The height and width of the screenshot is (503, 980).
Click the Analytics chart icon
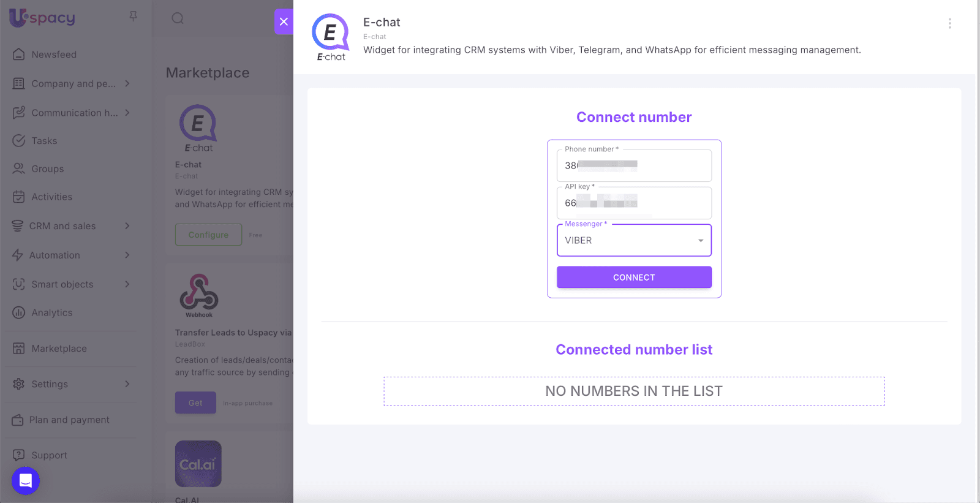click(x=19, y=312)
